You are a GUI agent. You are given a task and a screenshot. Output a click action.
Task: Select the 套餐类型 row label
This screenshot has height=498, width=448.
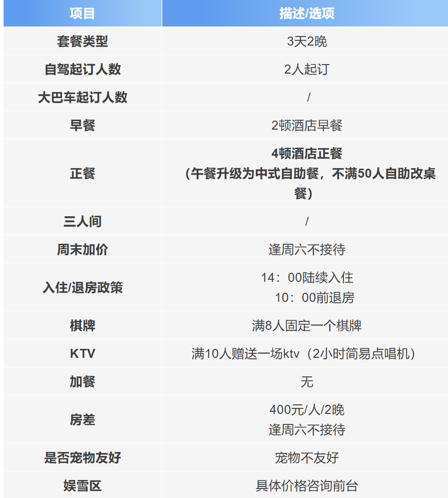pyautogui.click(x=82, y=42)
